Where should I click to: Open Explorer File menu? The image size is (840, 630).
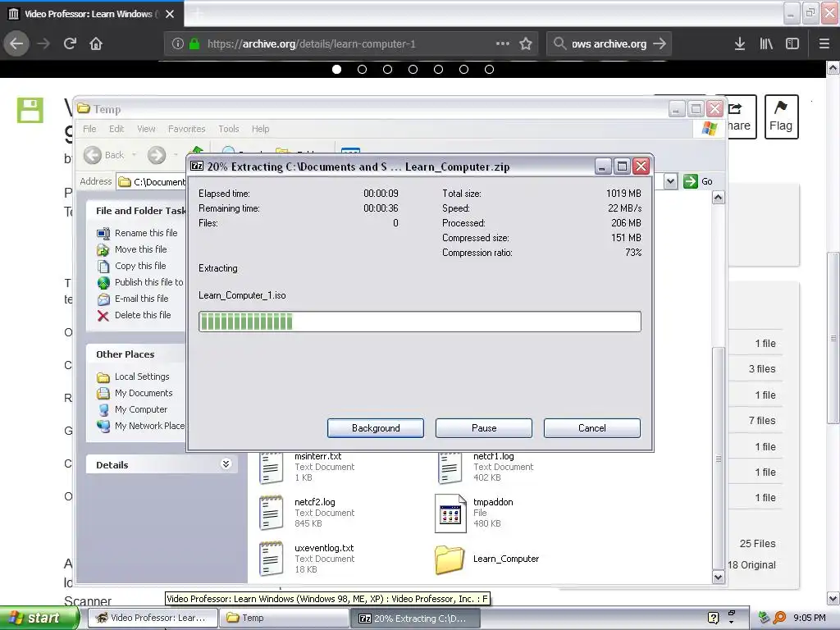point(89,129)
